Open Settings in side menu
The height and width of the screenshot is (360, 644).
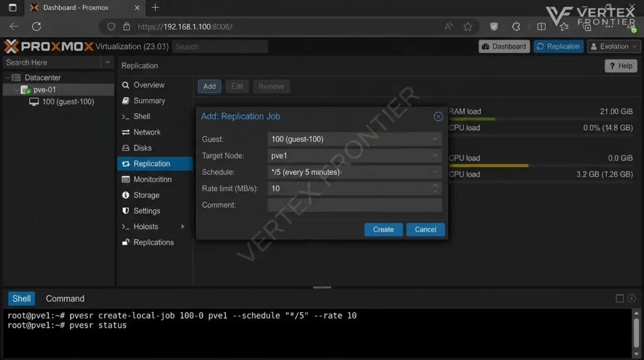tap(147, 211)
